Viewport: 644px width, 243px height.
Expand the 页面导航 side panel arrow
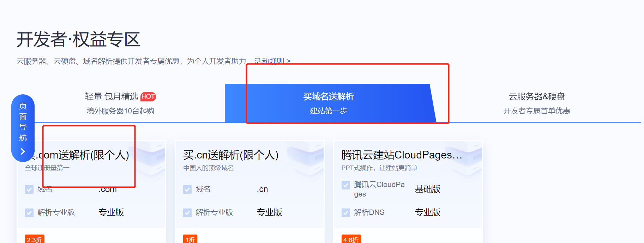pos(23,151)
